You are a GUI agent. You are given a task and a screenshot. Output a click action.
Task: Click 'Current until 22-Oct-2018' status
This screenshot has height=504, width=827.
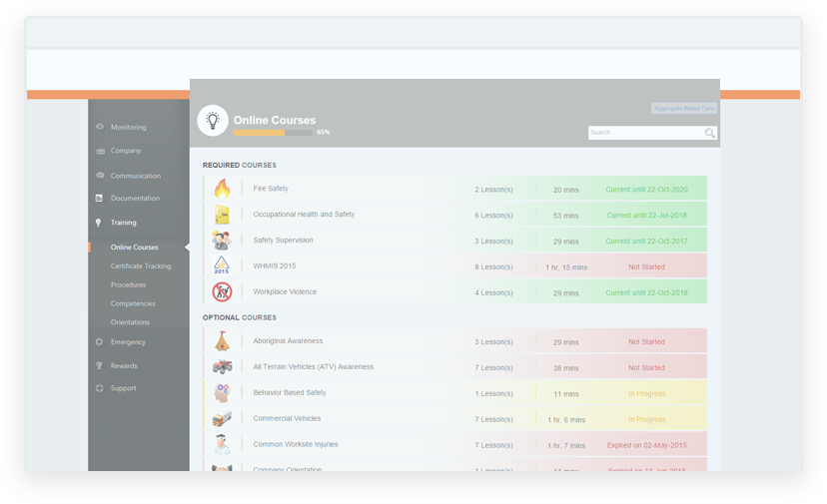coord(646,292)
